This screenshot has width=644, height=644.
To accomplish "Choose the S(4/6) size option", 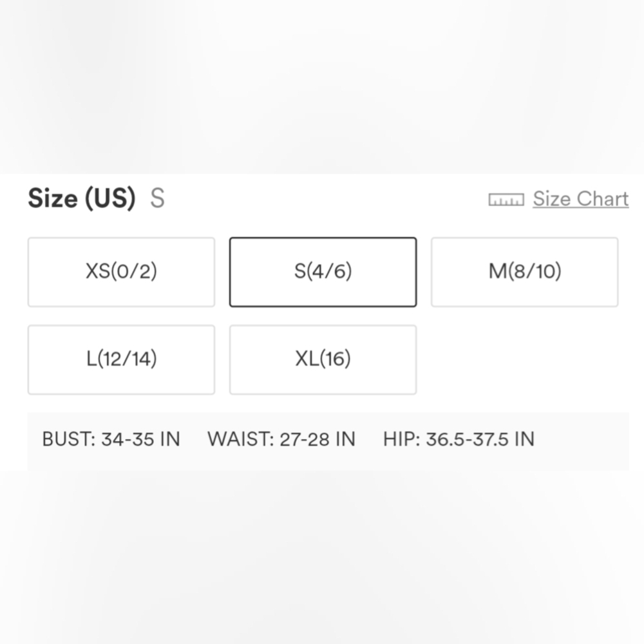I will tap(323, 272).
